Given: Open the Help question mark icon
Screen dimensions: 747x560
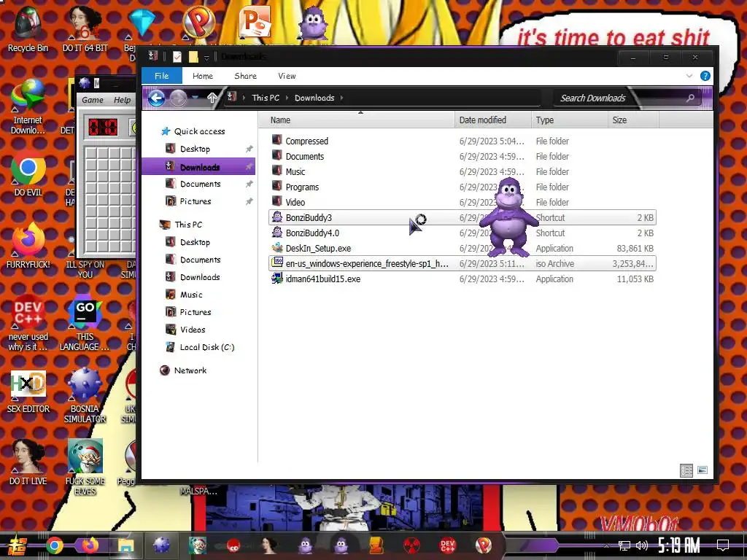Looking at the screenshot, I should coord(705,76).
